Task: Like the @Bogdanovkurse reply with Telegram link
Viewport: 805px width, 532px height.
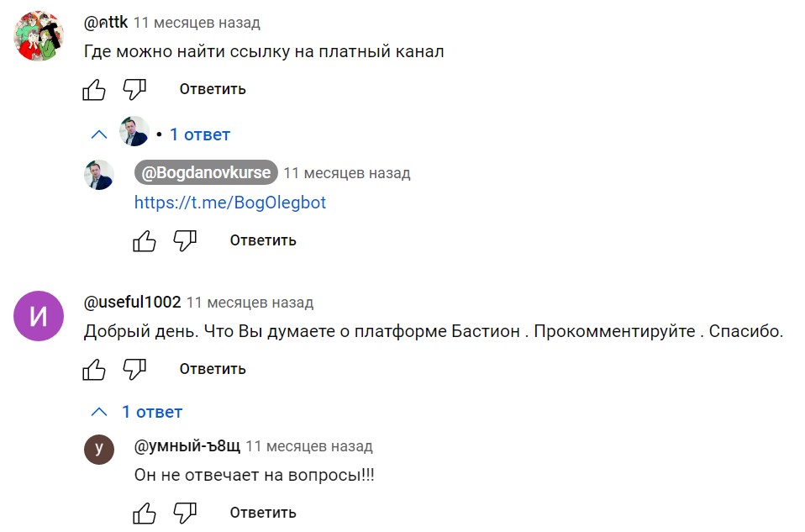Action: pyautogui.click(x=145, y=241)
